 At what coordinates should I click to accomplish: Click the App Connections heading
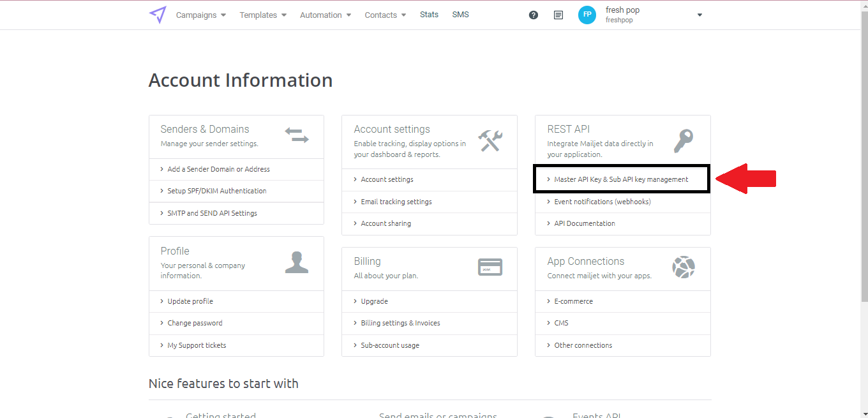click(586, 261)
